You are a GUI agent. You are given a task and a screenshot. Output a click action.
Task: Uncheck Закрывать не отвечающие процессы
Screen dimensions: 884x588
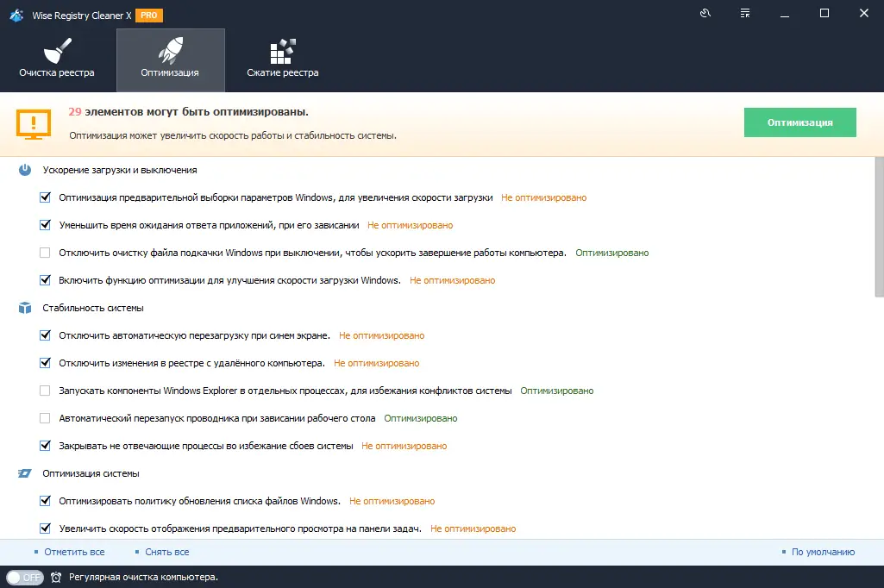[45, 446]
